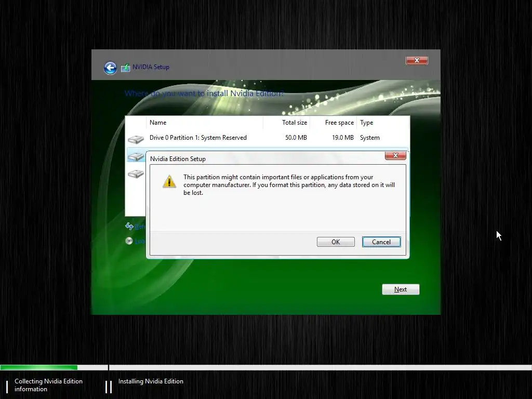The width and height of the screenshot is (532, 399).
Task: Click the 'System' type cell
Action: 370,138
